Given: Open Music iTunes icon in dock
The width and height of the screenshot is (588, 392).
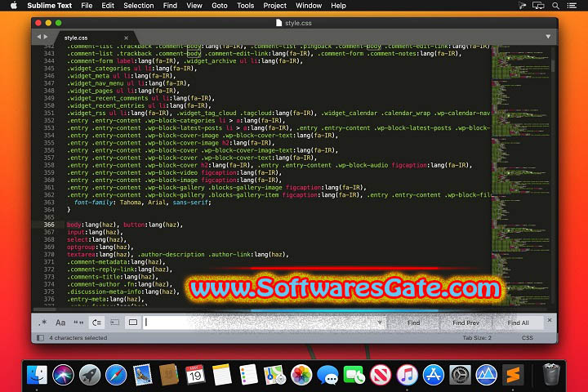Looking at the screenshot, I should click(407, 375).
